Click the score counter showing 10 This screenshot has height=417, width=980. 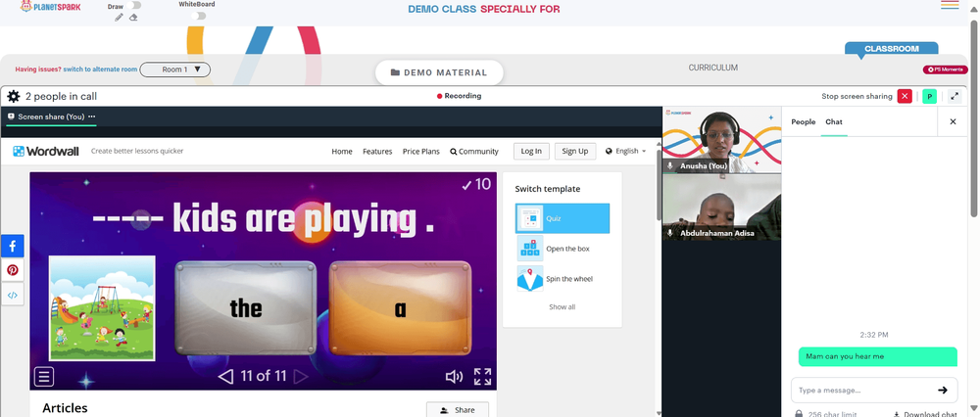476,184
